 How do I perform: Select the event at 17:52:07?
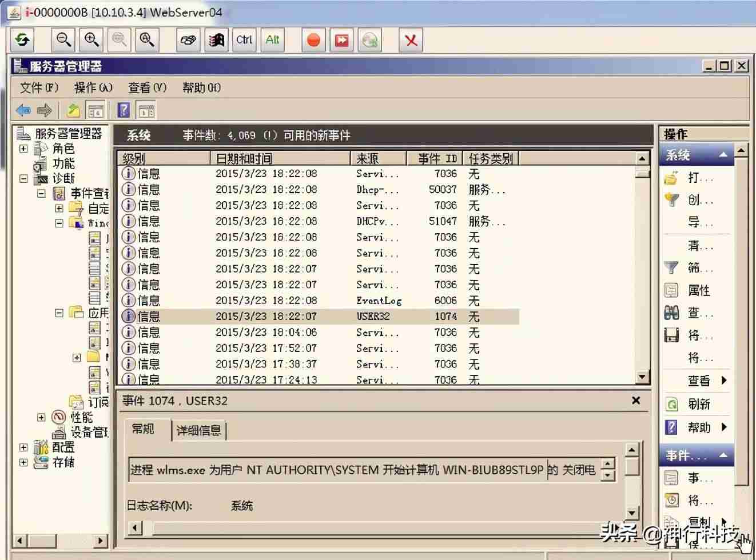tap(319, 348)
